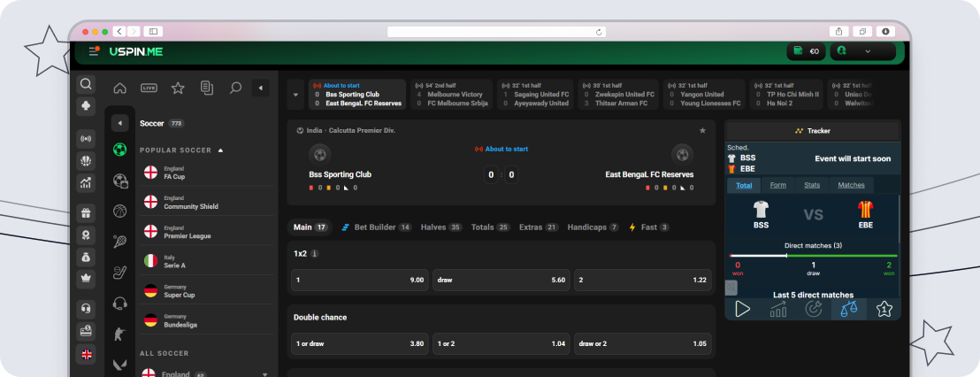980x377 pixels.
Task: Open England Premier League
Action: [206, 232]
